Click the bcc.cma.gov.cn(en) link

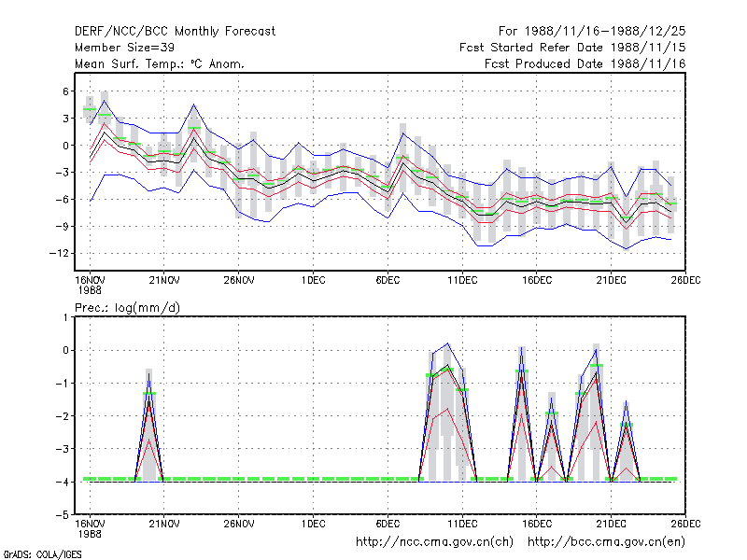pos(606,542)
